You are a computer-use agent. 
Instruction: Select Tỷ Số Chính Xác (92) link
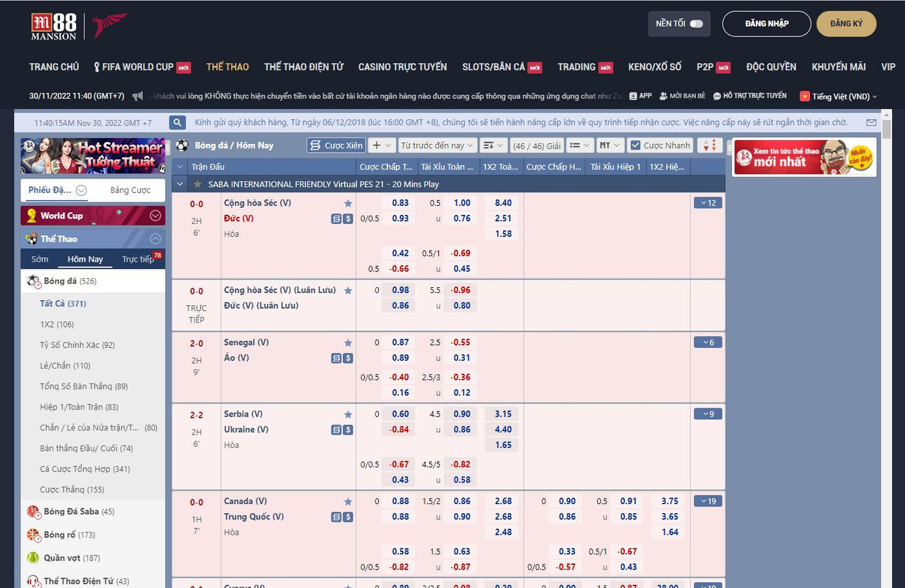coord(77,345)
